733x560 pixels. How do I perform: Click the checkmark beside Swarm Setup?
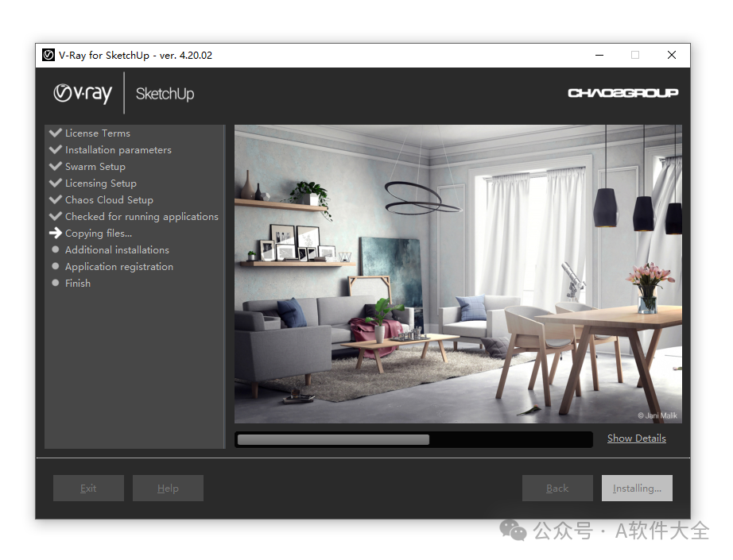pos(56,166)
